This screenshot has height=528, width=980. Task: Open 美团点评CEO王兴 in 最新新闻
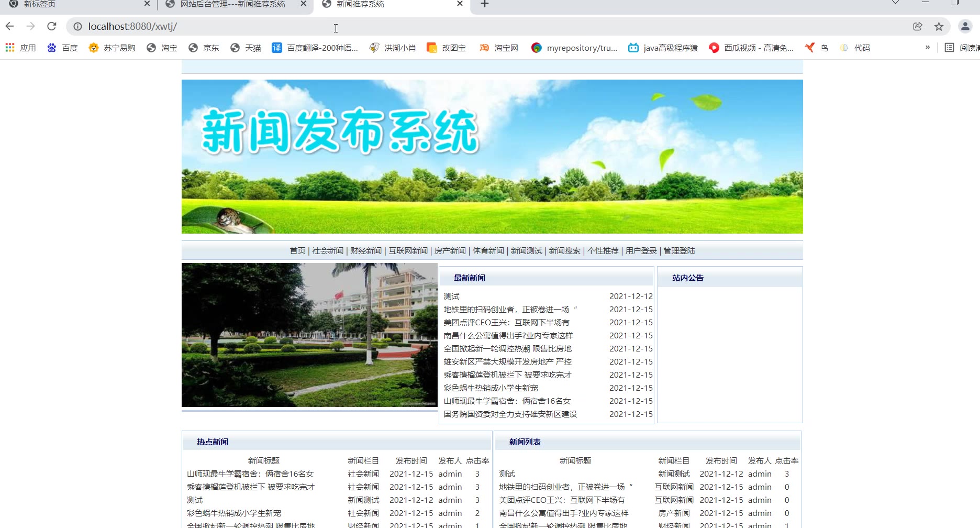coord(506,323)
